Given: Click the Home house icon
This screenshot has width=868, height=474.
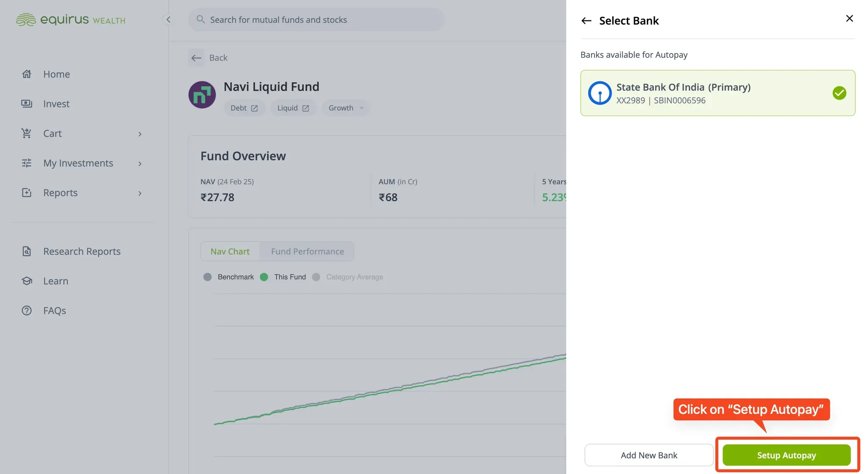Looking at the screenshot, I should point(27,74).
